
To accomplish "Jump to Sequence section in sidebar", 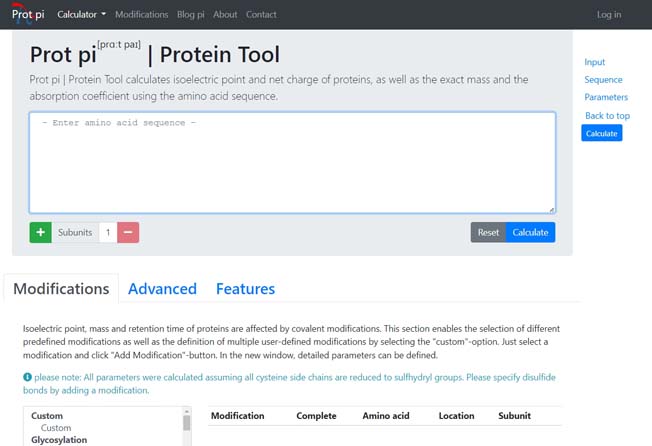I will (x=603, y=80).
